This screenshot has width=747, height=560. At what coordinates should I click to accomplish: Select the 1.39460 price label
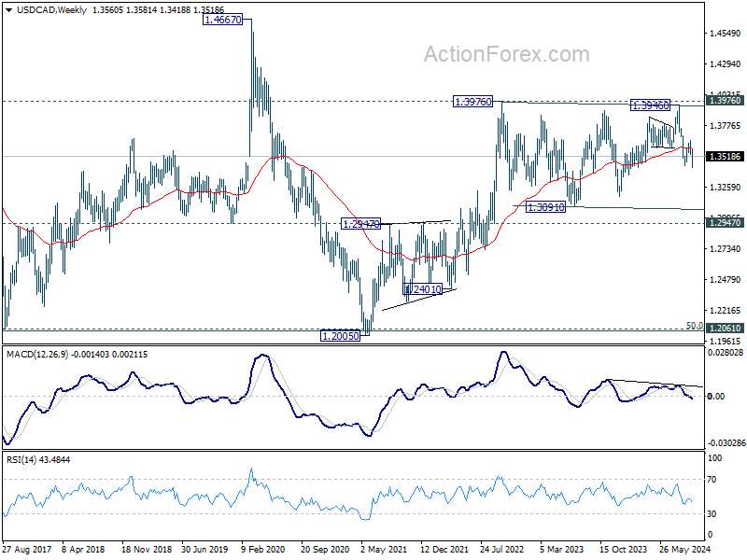tap(650, 105)
